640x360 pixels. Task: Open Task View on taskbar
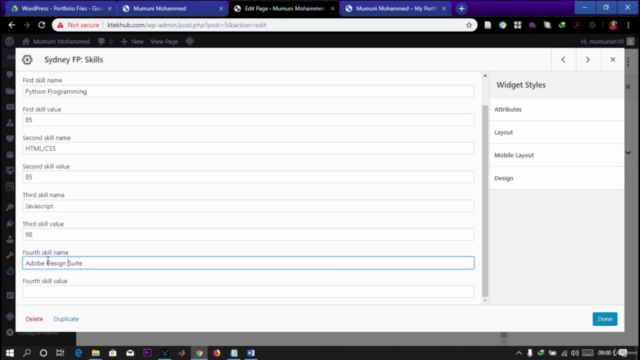(x=60, y=353)
